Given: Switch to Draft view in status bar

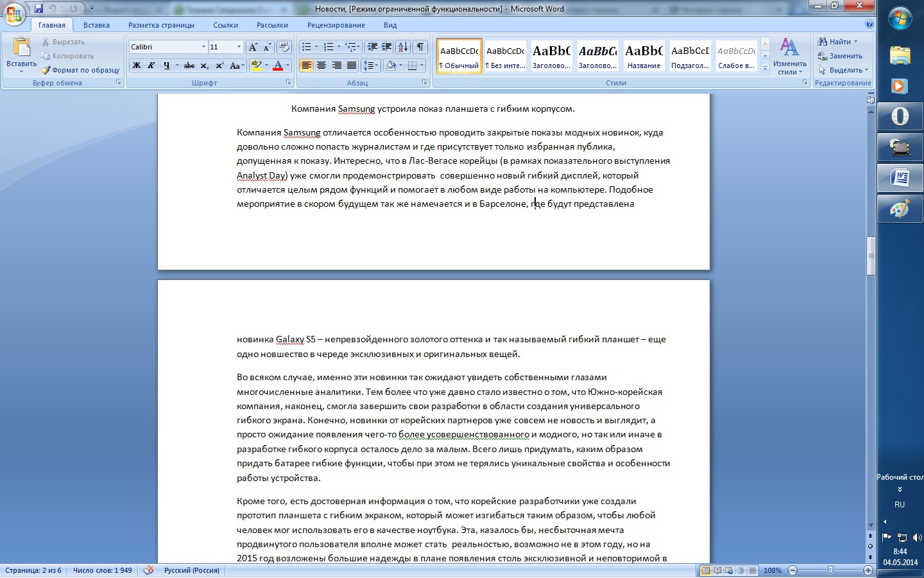Looking at the screenshot, I should 753,570.
